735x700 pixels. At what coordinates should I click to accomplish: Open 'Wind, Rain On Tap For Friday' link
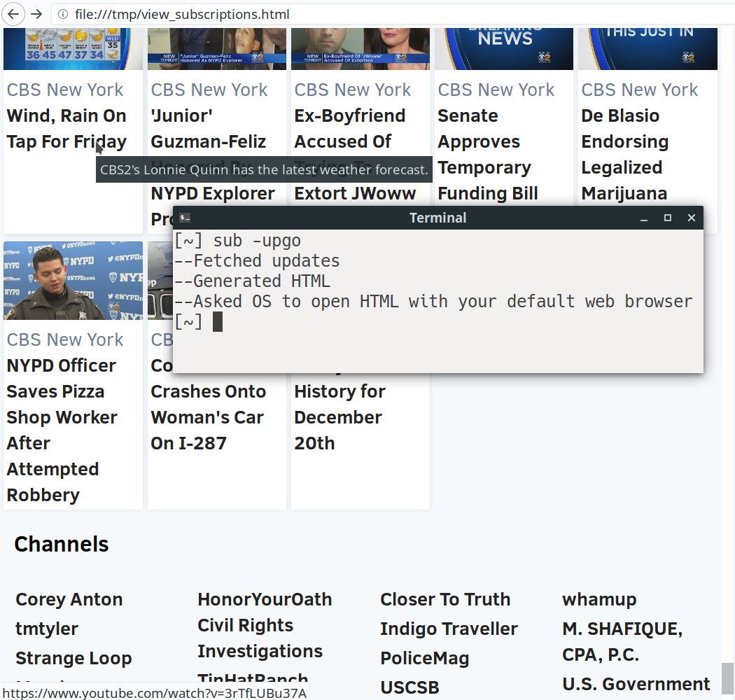(66, 129)
